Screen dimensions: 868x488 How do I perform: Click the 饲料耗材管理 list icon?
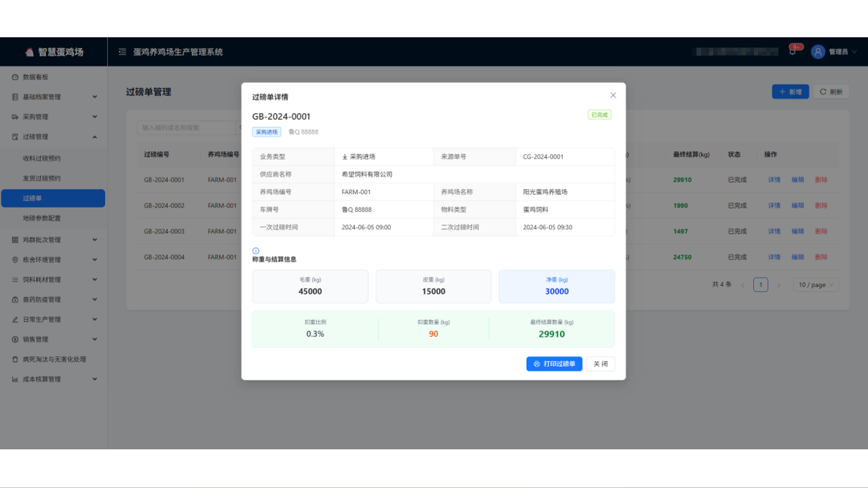click(x=15, y=280)
